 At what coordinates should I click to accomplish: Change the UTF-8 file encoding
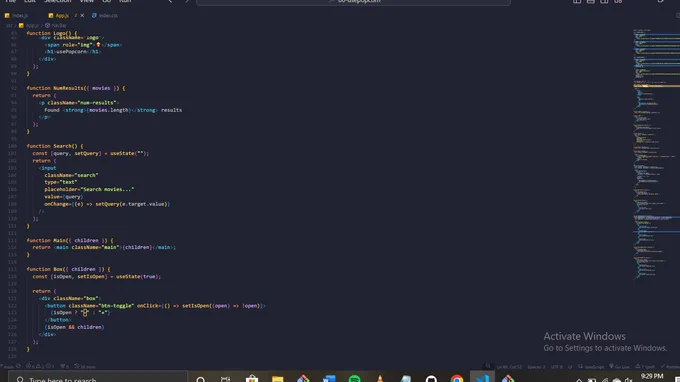tap(556, 367)
